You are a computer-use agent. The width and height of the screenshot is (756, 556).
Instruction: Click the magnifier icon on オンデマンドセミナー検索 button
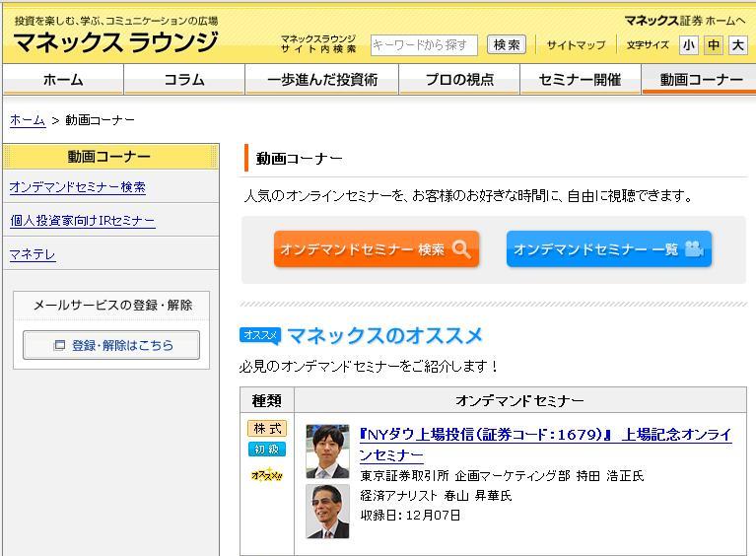click(461, 248)
